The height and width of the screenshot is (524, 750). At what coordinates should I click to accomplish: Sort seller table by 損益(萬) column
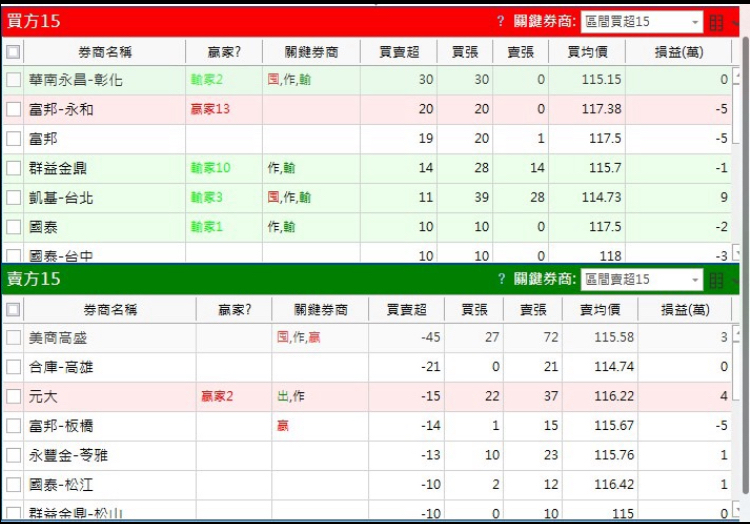685,310
